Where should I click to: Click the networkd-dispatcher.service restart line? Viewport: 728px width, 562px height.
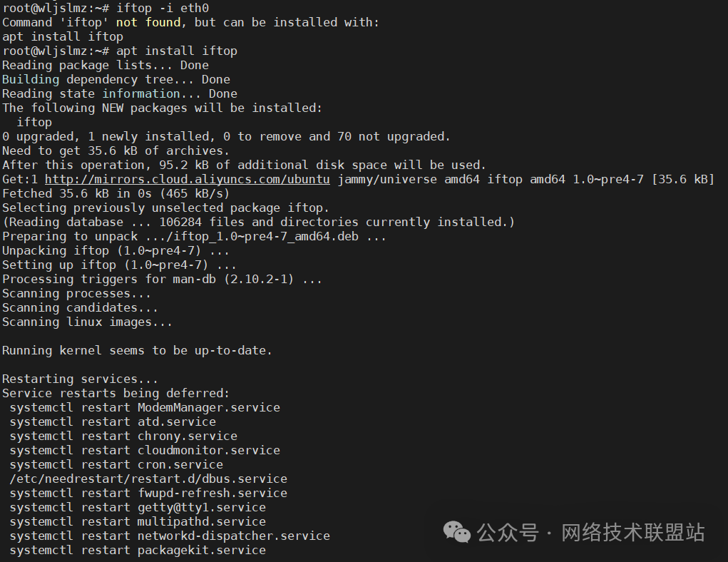coord(170,536)
